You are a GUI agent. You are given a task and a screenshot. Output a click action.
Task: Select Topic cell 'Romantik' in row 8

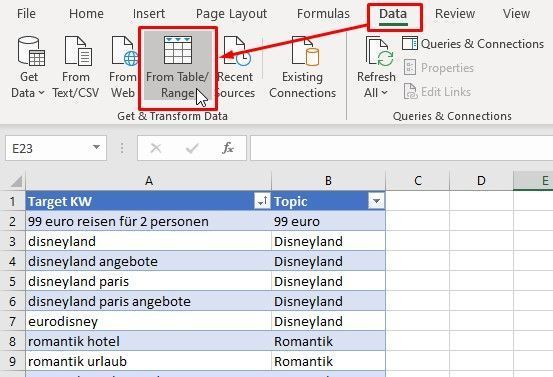tap(328, 341)
